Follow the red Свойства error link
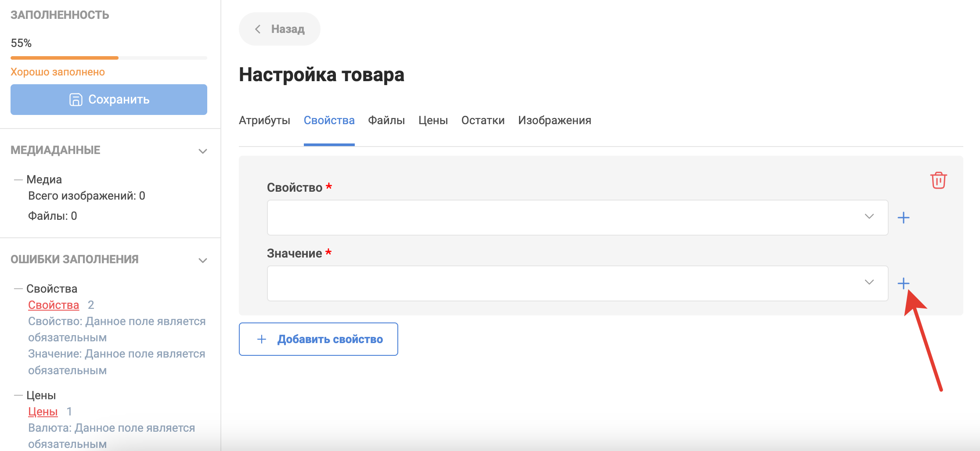The height and width of the screenshot is (451, 980). [54, 305]
